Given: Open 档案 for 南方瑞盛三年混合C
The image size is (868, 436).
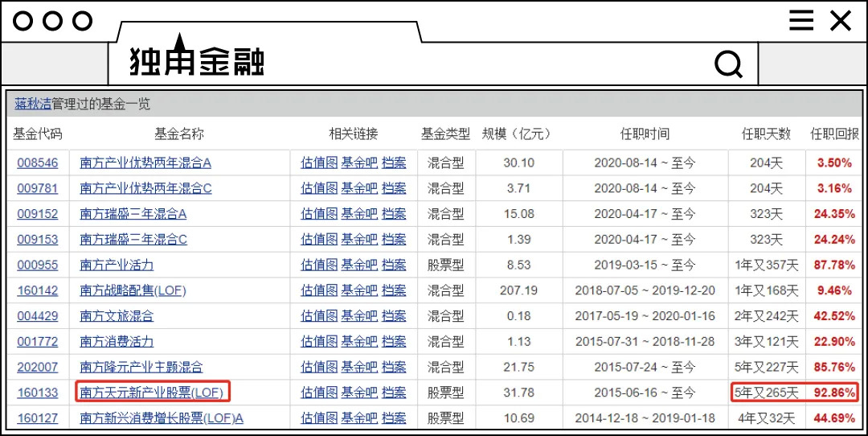Looking at the screenshot, I should (x=394, y=240).
